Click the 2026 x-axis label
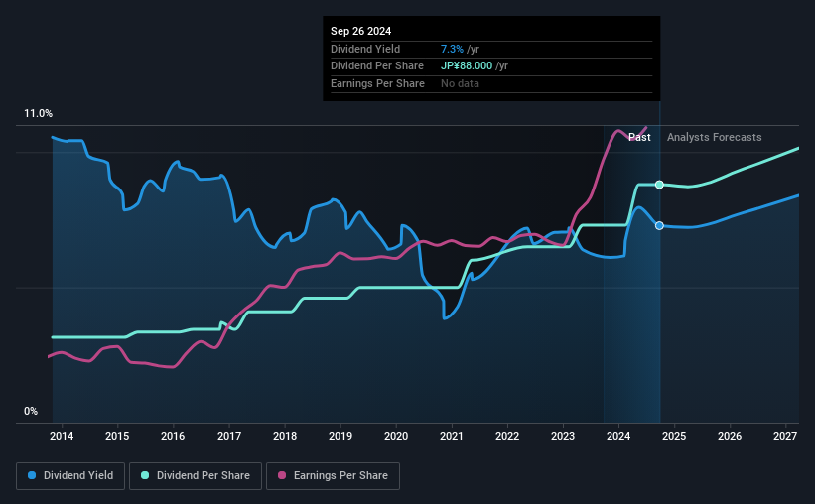Image resolution: width=815 pixels, height=504 pixels. pyautogui.click(x=730, y=436)
